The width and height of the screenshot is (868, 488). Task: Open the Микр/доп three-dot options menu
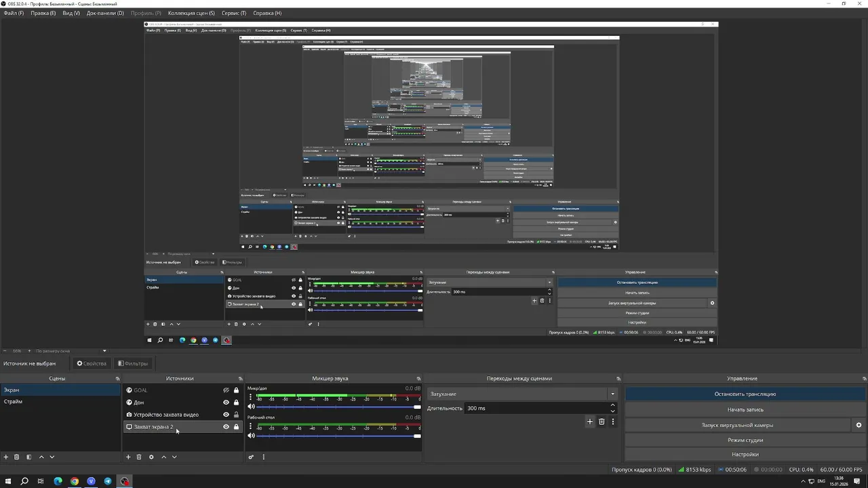(x=250, y=398)
